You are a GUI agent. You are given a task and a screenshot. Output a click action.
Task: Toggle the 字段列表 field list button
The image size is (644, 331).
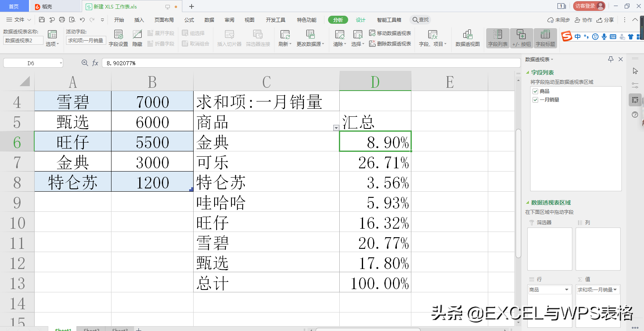click(498, 38)
